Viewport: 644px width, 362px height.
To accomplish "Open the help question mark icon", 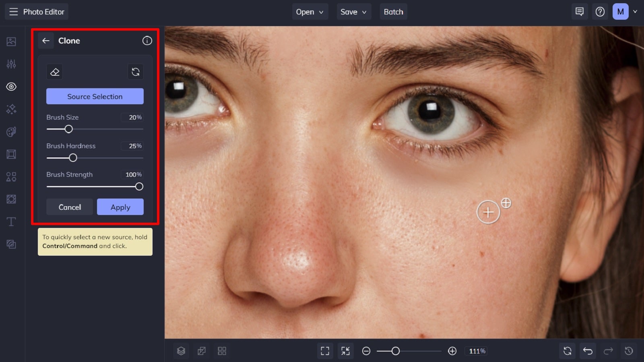I will point(600,12).
